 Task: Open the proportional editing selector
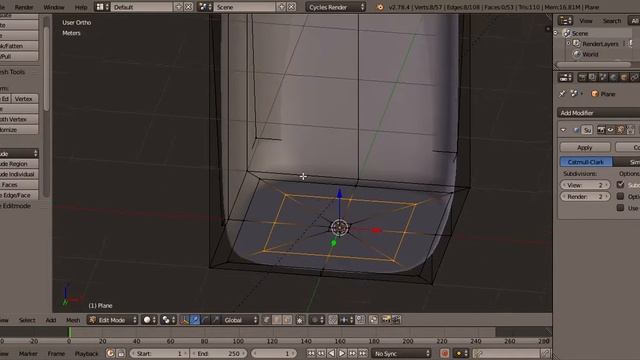pos(317,320)
